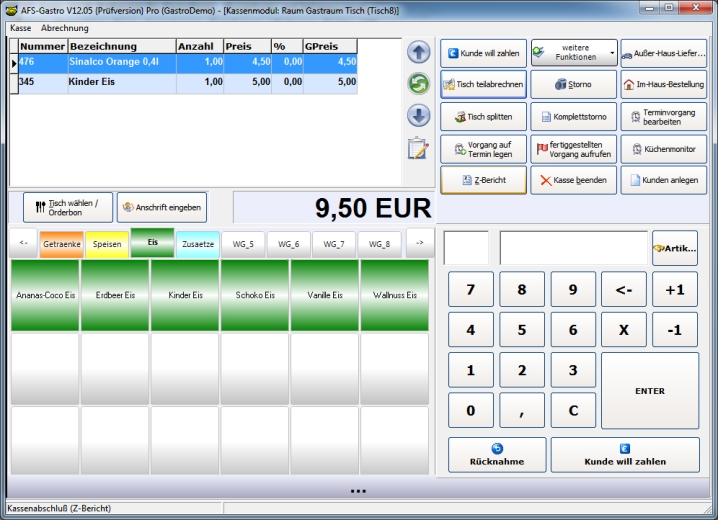Open Küchenmonitor

[x=663, y=149]
